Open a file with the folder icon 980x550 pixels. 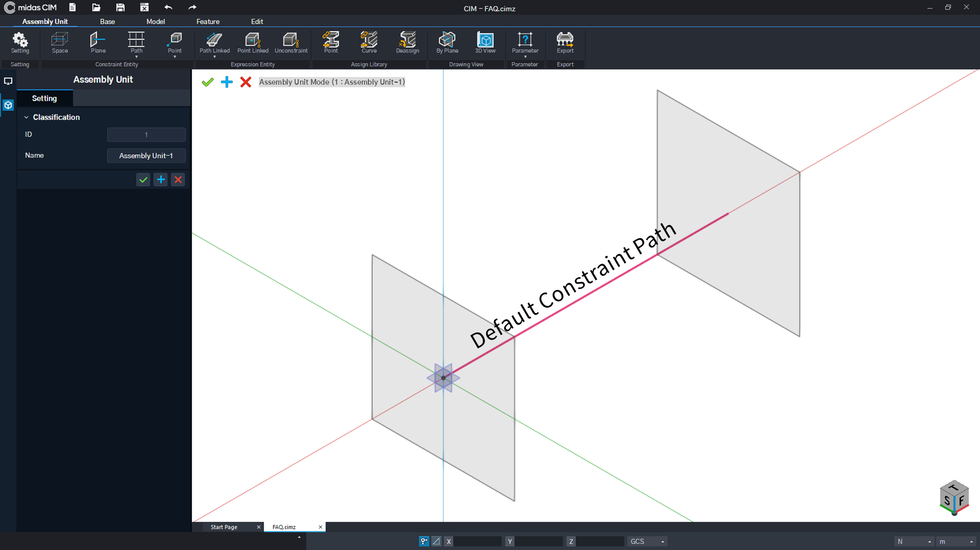[96, 7]
